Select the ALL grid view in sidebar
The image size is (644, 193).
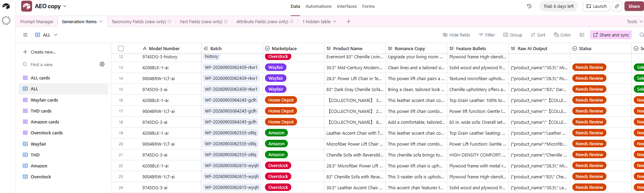pos(63,89)
